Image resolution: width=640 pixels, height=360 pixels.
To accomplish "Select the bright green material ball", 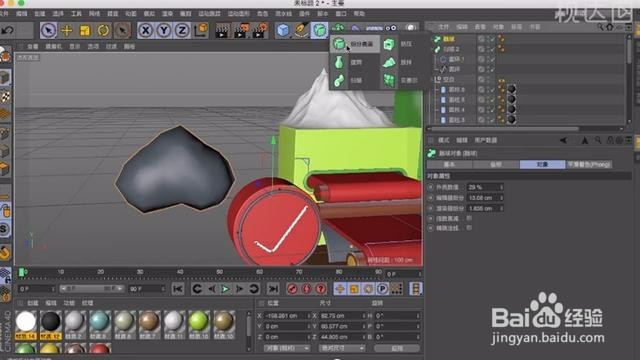I will (x=199, y=322).
